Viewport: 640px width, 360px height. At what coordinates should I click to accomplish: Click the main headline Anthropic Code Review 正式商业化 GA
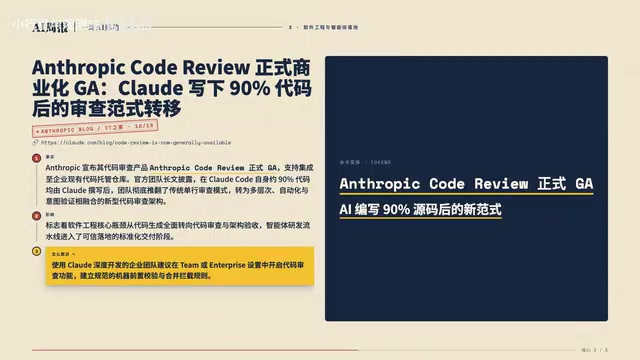point(172,88)
